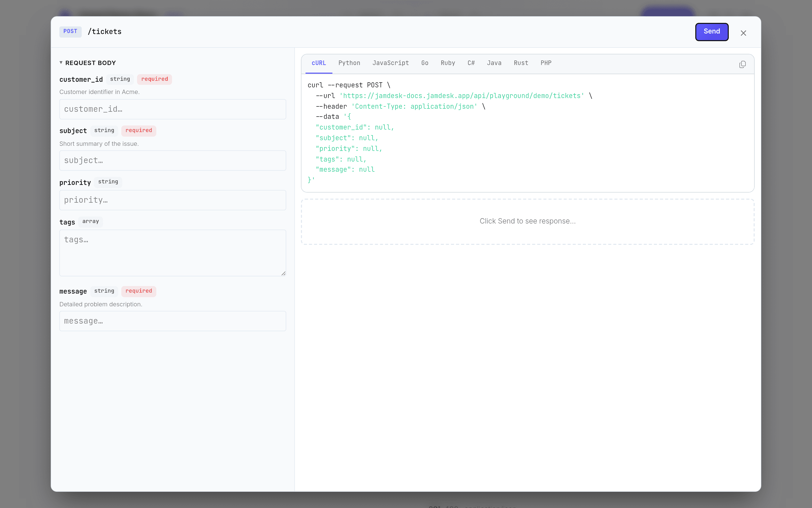Click 'Customer identifier in Acme.' description
The image size is (812, 508).
tap(99, 92)
